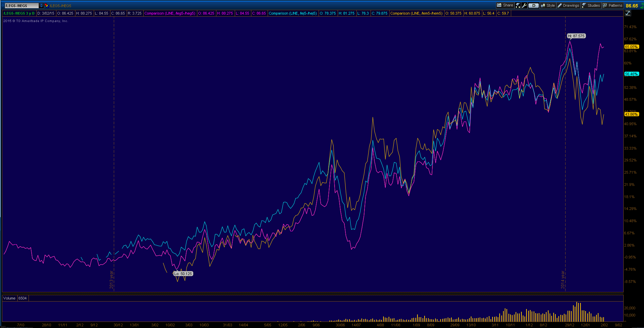This screenshot has width=644, height=328.
Task: Click the 65.05% price axis tag
Action: (x=631, y=47)
